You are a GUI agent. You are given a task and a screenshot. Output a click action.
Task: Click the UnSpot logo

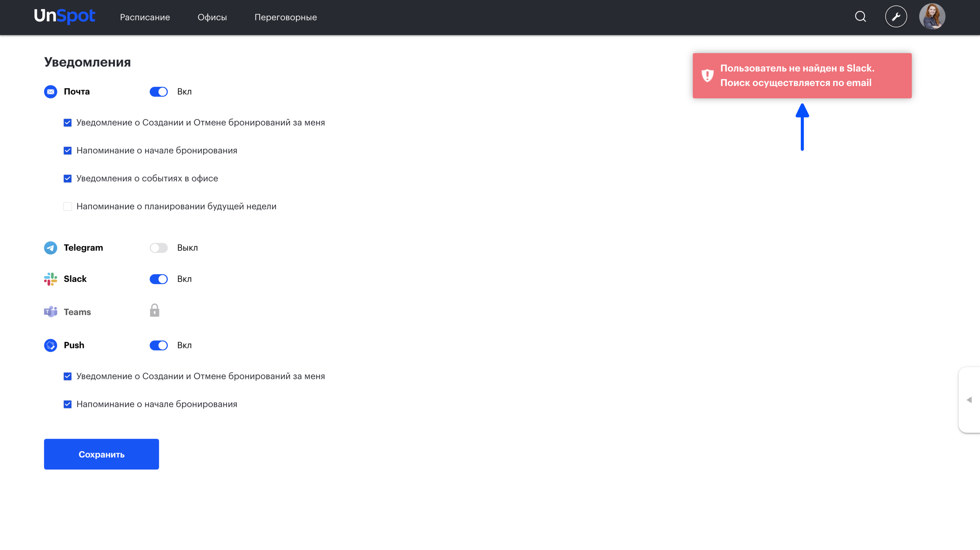tap(64, 16)
